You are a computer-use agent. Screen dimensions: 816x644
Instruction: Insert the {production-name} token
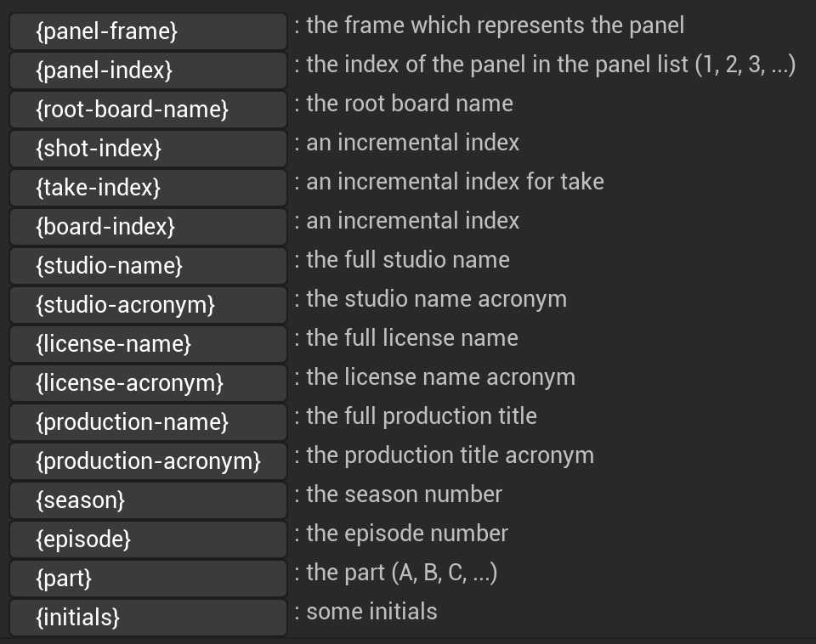(x=148, y=422)
